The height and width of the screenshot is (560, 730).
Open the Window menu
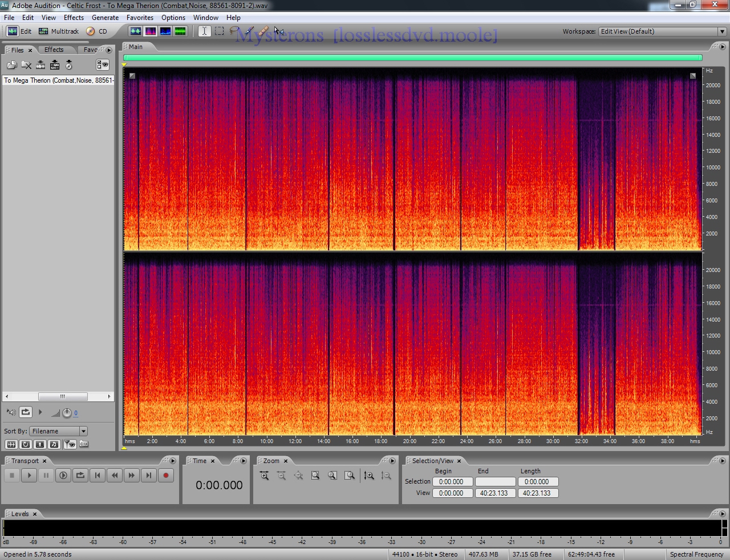tap(206, 18)
